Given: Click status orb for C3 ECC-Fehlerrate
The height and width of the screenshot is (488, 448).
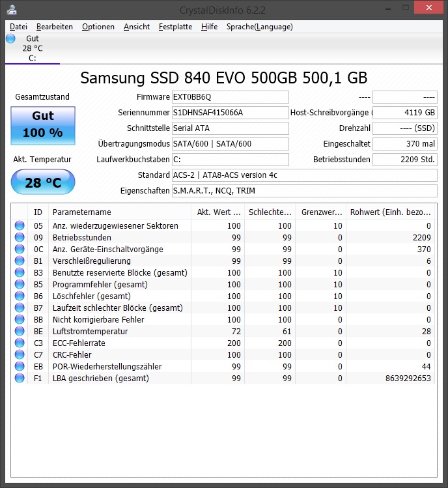Looking at the screenshot, I should point(20,343).
